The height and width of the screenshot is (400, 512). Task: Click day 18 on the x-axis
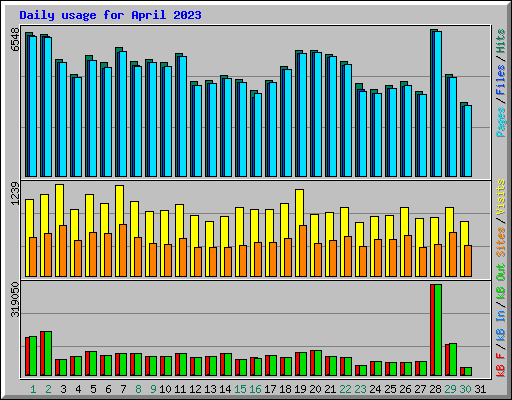tap(285, 389)
